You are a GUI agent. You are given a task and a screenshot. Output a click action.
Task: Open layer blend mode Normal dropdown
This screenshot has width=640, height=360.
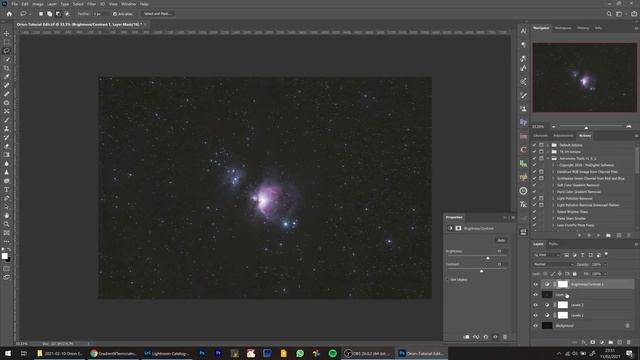pos(553,264)
